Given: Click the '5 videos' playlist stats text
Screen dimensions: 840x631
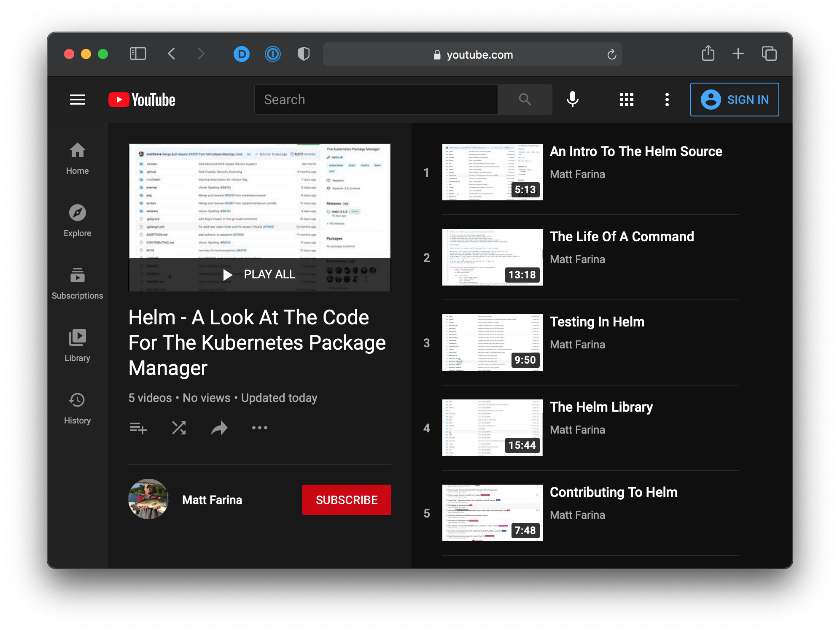Looking at the screenshot, I should click(x=150, y=398).
